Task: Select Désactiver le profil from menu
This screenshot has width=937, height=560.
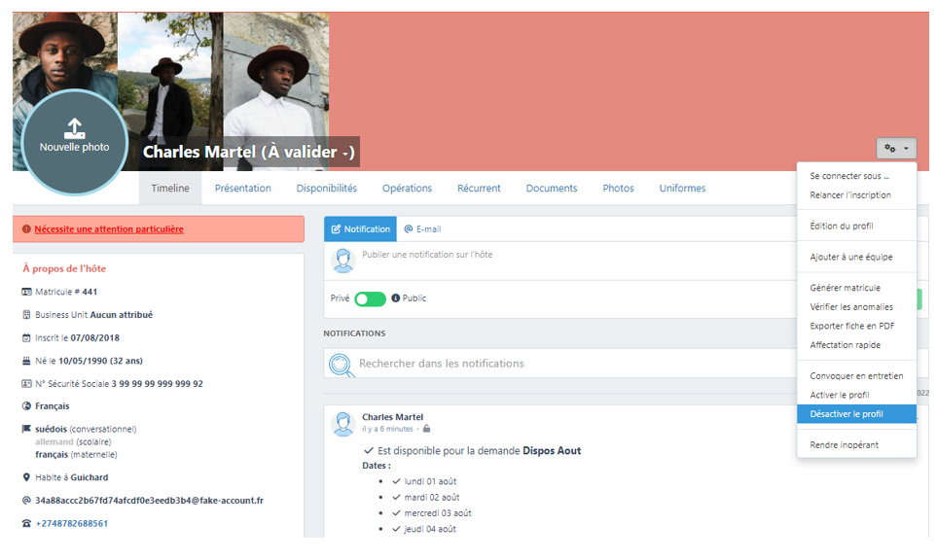Action: pos(847,414)
